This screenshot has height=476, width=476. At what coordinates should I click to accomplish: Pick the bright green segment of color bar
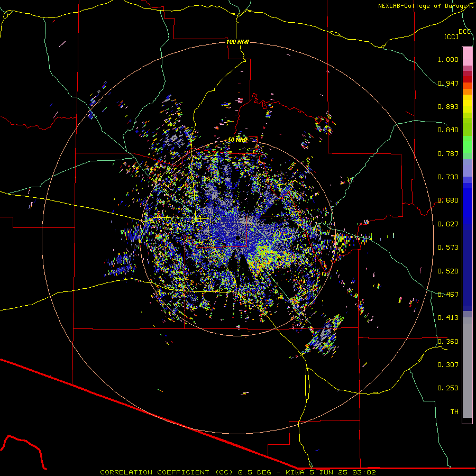[467, 144]
